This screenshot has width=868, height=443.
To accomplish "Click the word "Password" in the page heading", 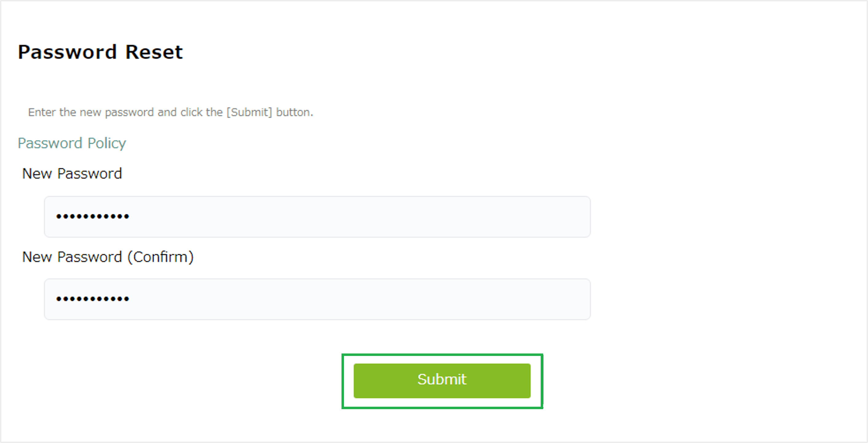I will click(x=67, y=52).
